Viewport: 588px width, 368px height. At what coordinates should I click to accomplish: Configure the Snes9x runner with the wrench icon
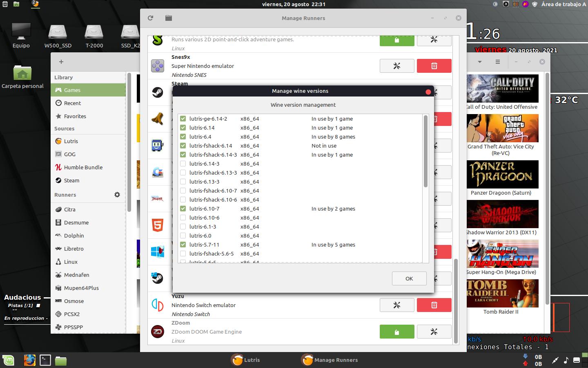396,66
